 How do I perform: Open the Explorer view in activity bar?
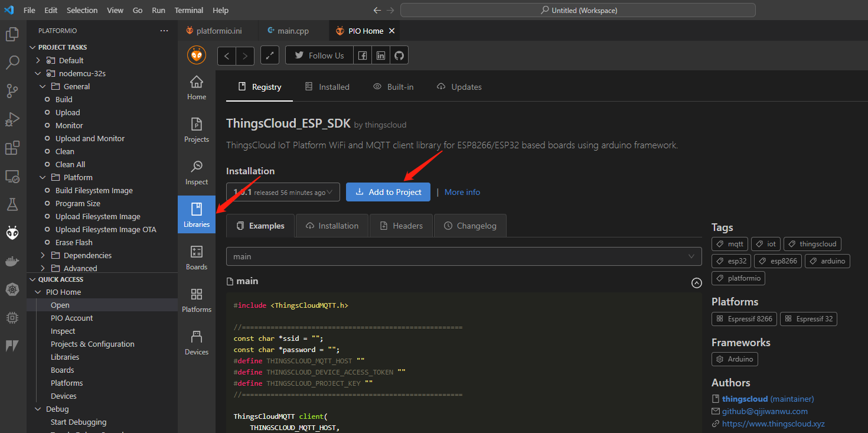12,34
